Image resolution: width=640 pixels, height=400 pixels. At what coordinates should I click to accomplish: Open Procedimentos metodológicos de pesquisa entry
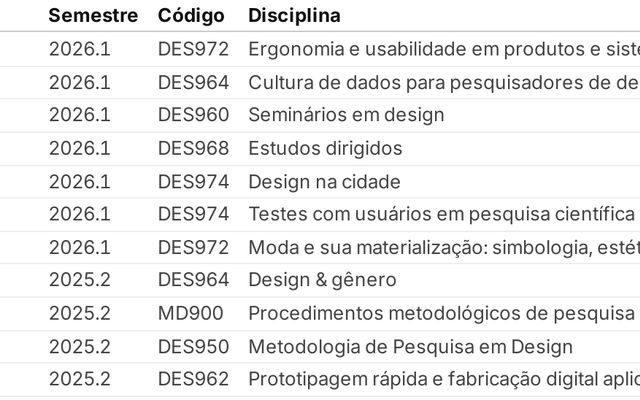pos(441,313)
